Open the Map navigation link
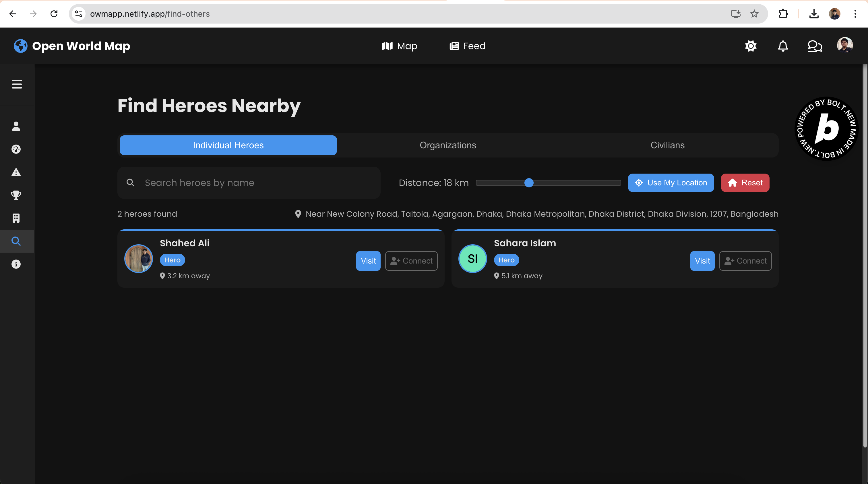868x484 pixels. 400,46
